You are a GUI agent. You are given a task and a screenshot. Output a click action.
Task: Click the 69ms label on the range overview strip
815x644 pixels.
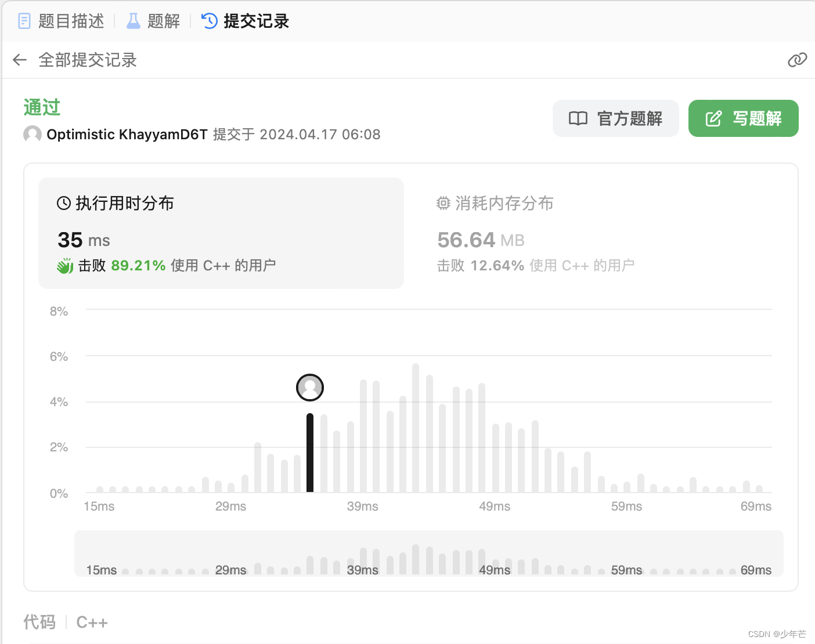pos(756,570)
